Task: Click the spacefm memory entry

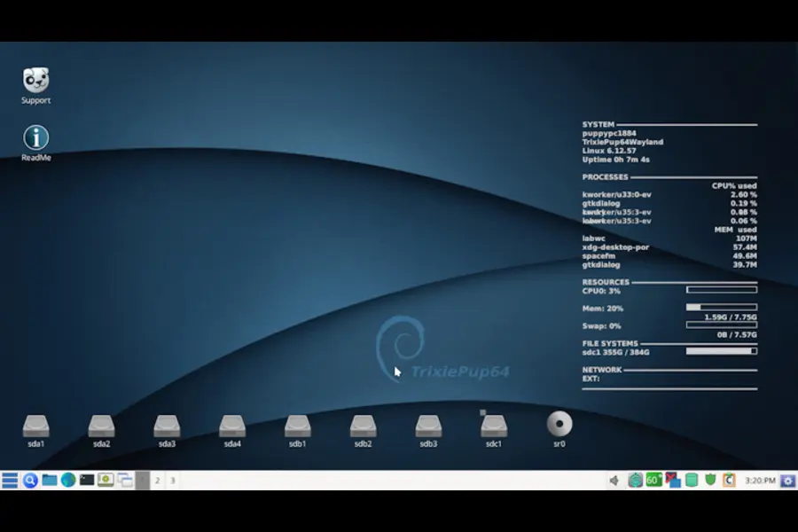Action: (x=669, y=255)
